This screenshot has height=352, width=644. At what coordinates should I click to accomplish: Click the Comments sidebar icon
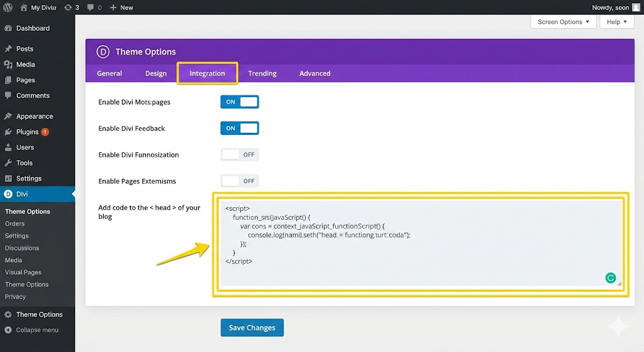pos(8,96)
